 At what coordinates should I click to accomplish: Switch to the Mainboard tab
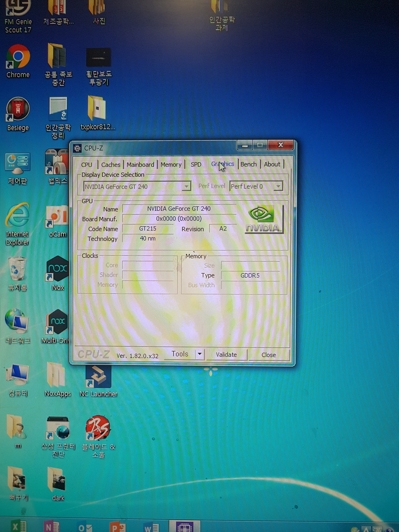click(141, 165)
